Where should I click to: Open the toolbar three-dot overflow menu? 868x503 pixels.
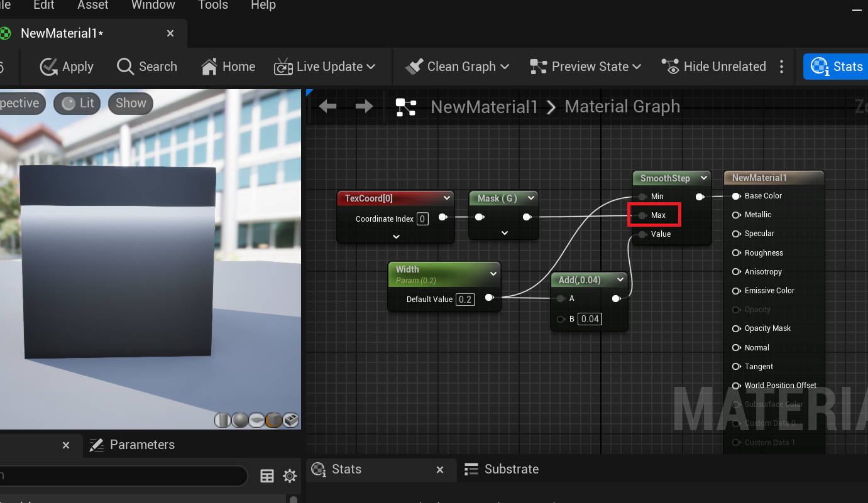pyautogui.click(x=781, y=67)
